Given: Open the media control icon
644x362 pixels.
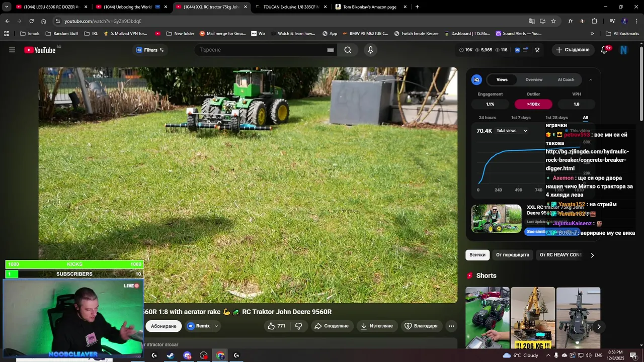Looking at the screenshot, I should (612, 21).
